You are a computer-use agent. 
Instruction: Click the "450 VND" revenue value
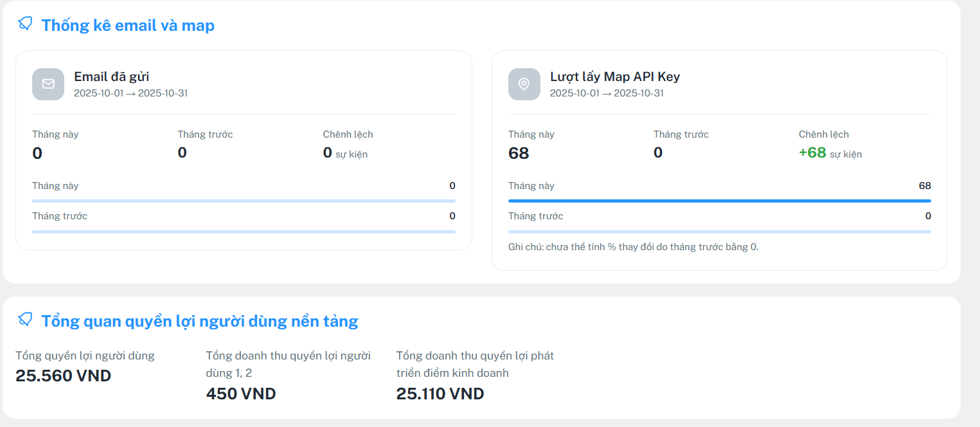(241, 394)
